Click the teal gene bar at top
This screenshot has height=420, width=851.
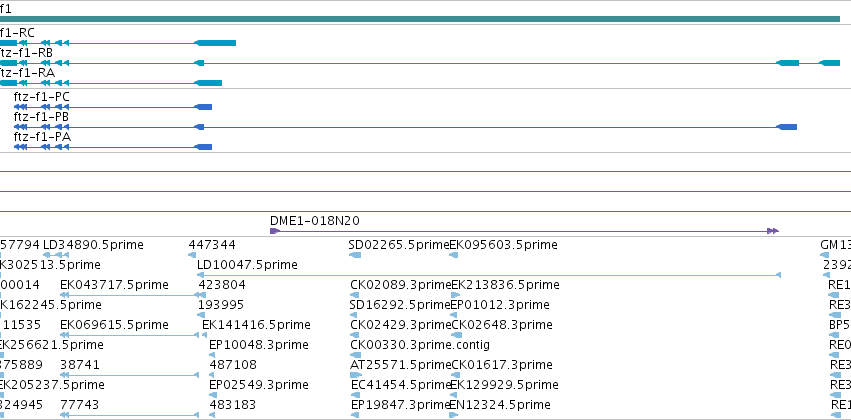420,19
